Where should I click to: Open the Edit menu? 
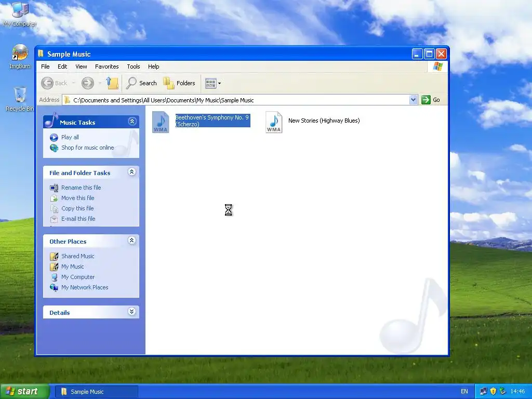[62, 66]
